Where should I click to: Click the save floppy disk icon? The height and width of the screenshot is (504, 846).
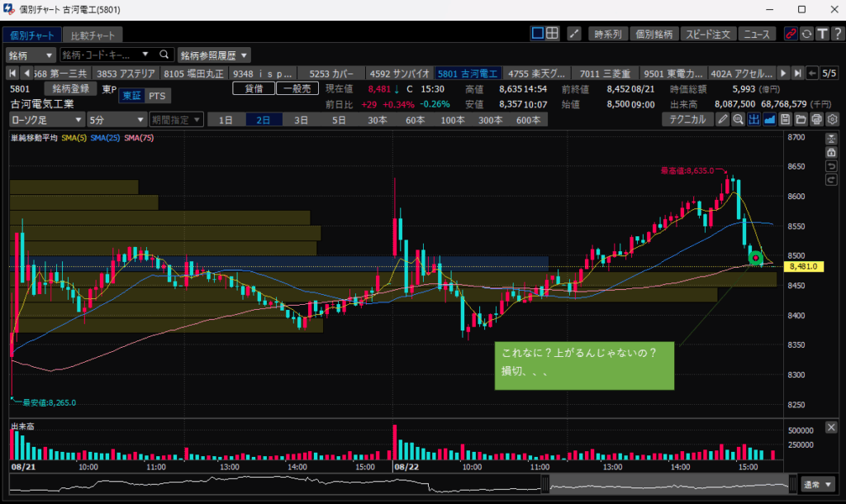(x=786, y=120)
